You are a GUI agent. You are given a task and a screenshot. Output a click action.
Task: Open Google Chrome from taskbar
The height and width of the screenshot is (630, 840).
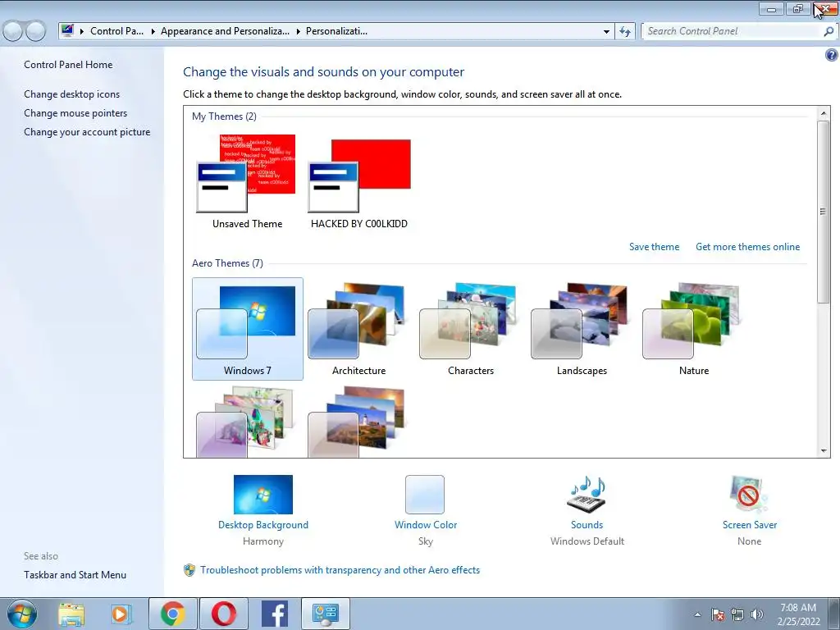[172, 614]
